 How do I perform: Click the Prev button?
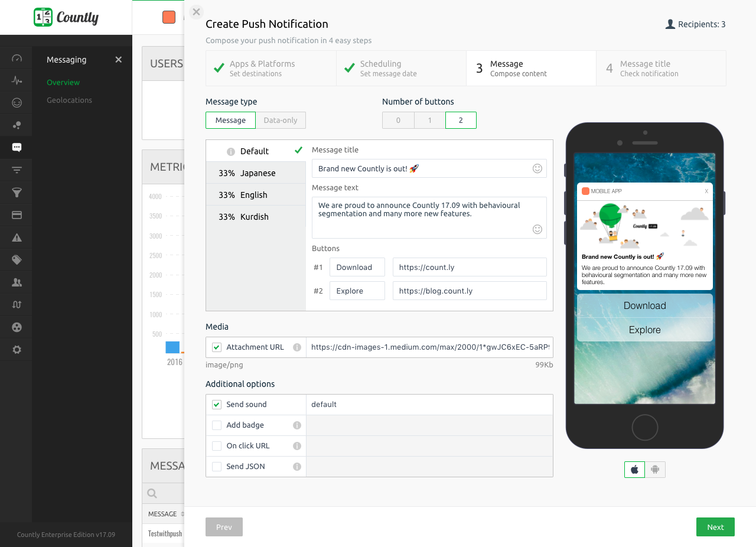pyautogui.click(x=224, y=527)
